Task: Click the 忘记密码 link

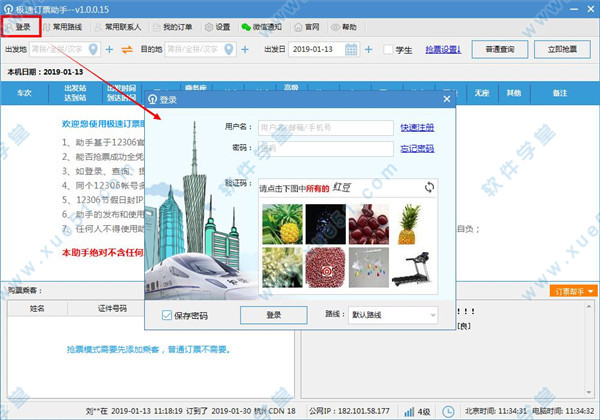Action: click(x=417, y=148)
